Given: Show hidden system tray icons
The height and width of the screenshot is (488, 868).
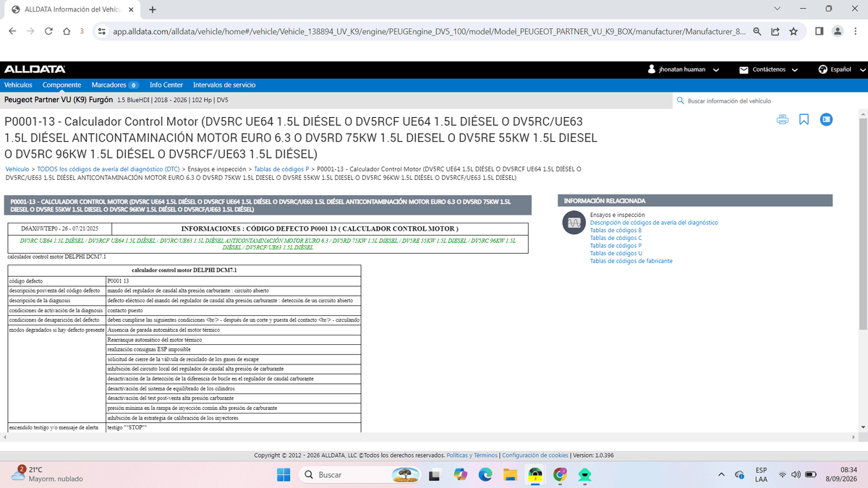Looking at the screenshot, I should pyautogui.click(x=720, y=474).
